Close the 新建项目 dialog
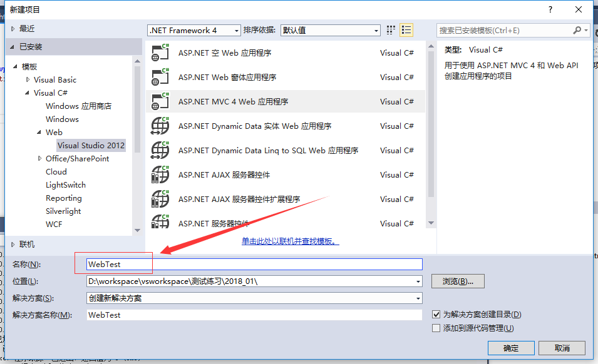Viewport: 598px width, 364px height. point(579,9)
